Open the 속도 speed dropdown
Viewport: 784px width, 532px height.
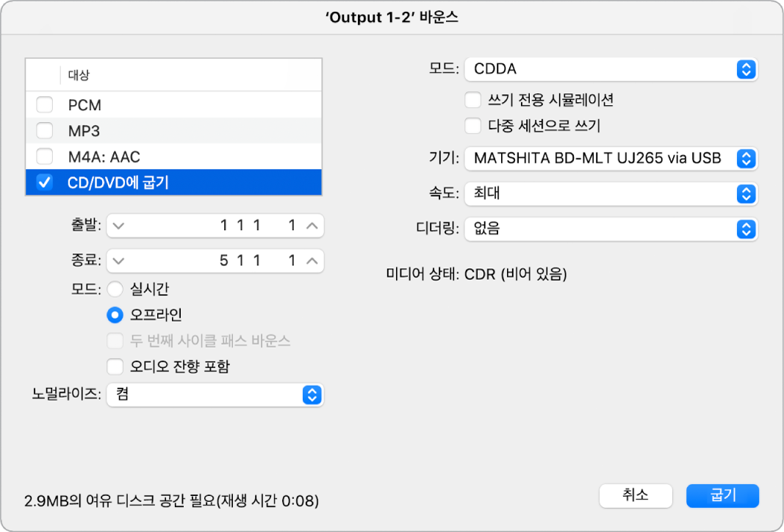[611, 194]
